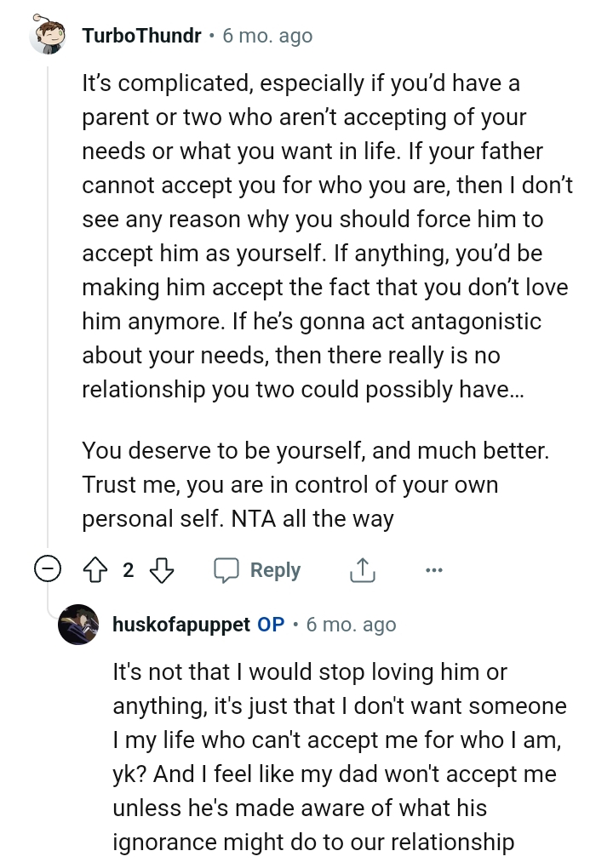
Task: Select the 6 mo. ago timestamp on top comment
Action: pyautogui.click(x=266, y=36)
